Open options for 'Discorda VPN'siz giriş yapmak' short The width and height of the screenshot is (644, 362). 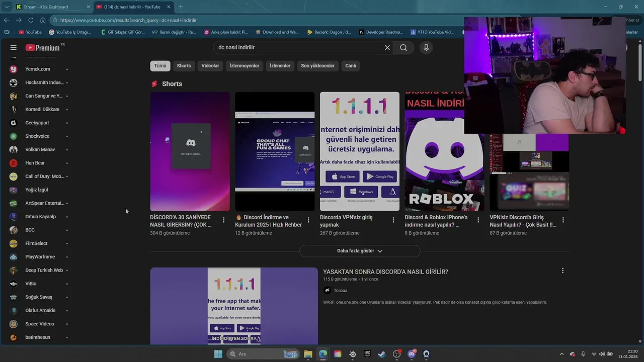coord(393,220)
